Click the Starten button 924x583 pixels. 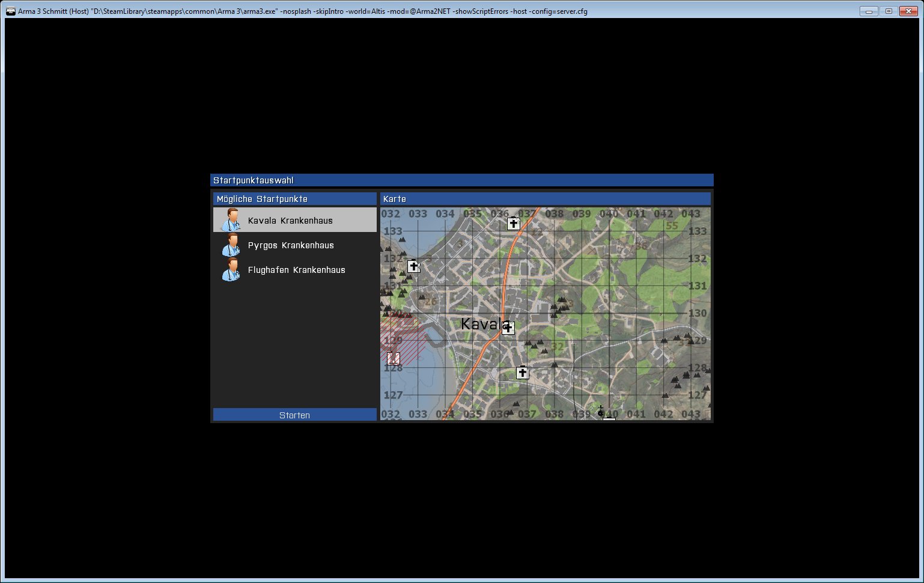[295, 415]
